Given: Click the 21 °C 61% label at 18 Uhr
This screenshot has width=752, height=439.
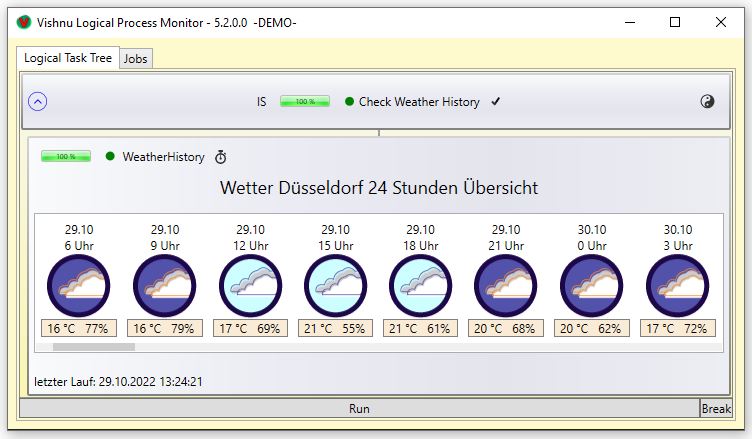Looking at the screenshot, I should point(420,328).
